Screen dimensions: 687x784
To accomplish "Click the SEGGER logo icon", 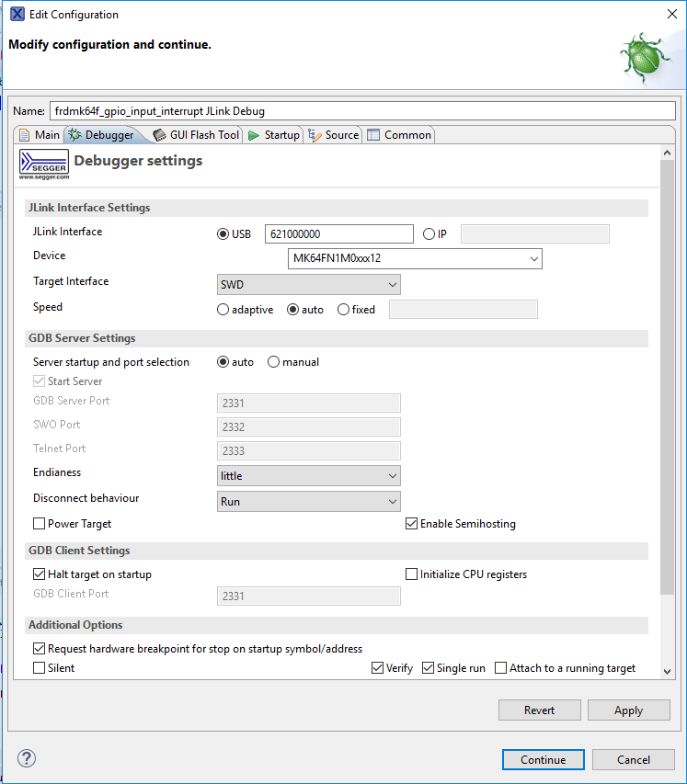I will tap(44, 164).
